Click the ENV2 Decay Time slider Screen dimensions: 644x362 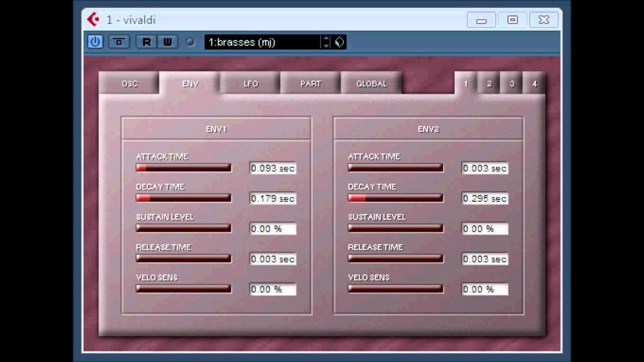click(x=395, y=198)
